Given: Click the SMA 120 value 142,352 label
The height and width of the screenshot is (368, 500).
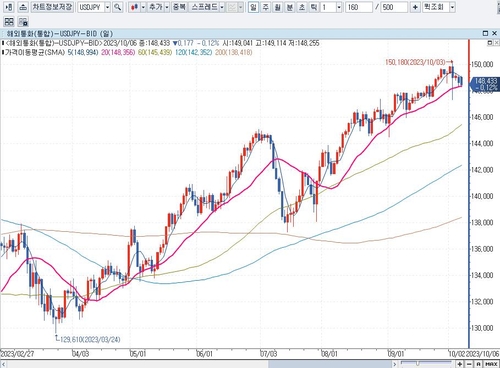Looking at the screenshot, I should (x=193, y=52).
